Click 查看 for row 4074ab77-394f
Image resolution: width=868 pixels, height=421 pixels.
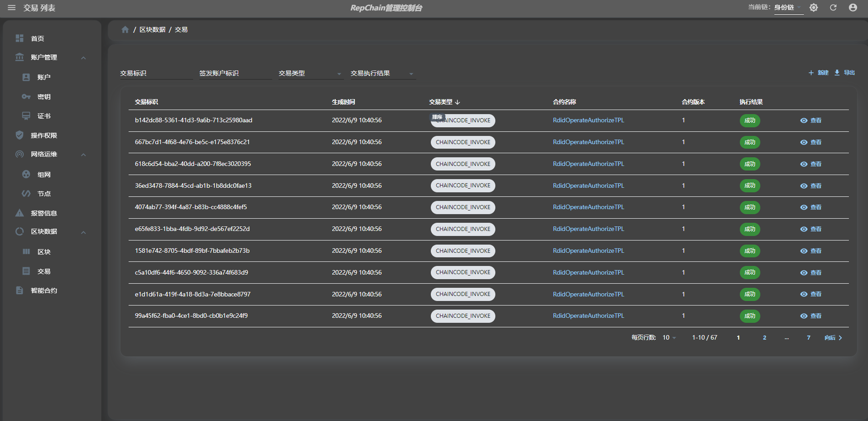pos(811,207)
